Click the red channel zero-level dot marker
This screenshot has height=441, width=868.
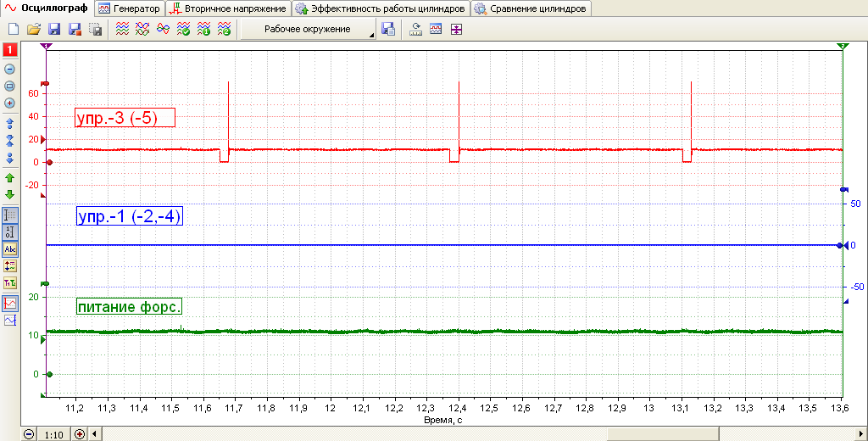49,162
